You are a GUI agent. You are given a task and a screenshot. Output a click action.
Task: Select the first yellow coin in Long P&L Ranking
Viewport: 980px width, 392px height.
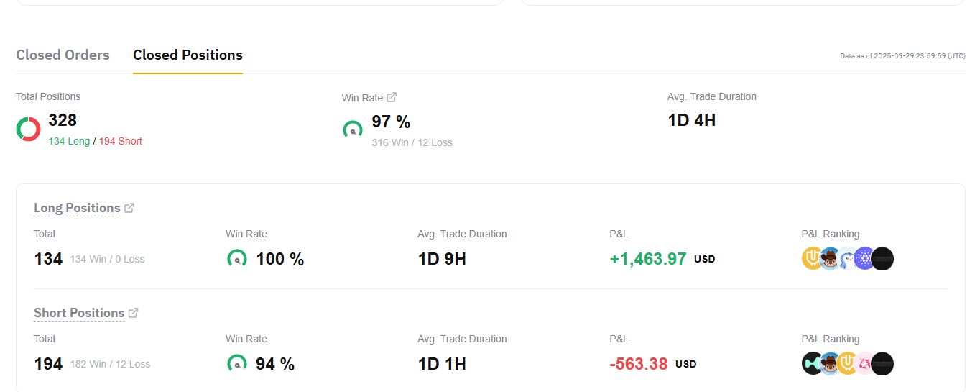pyautogui.click(x=813, y=258)
